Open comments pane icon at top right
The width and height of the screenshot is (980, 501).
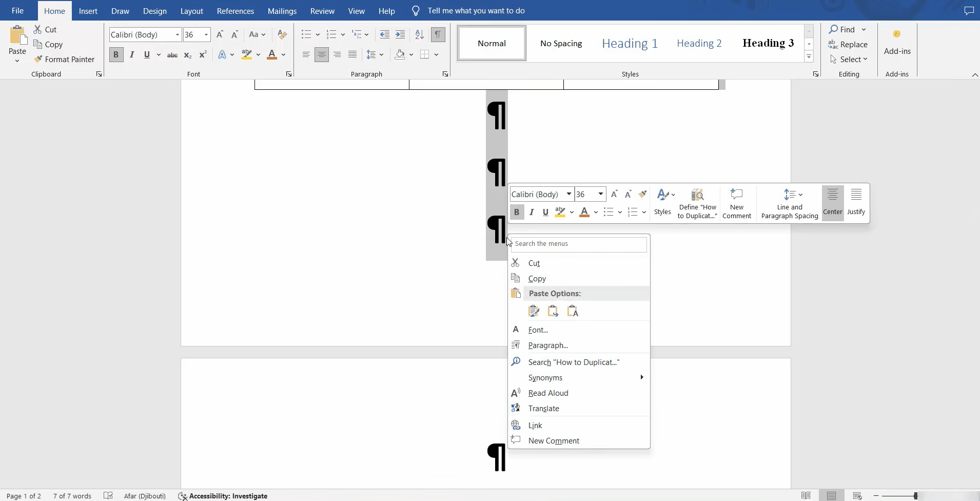(969, 11)
